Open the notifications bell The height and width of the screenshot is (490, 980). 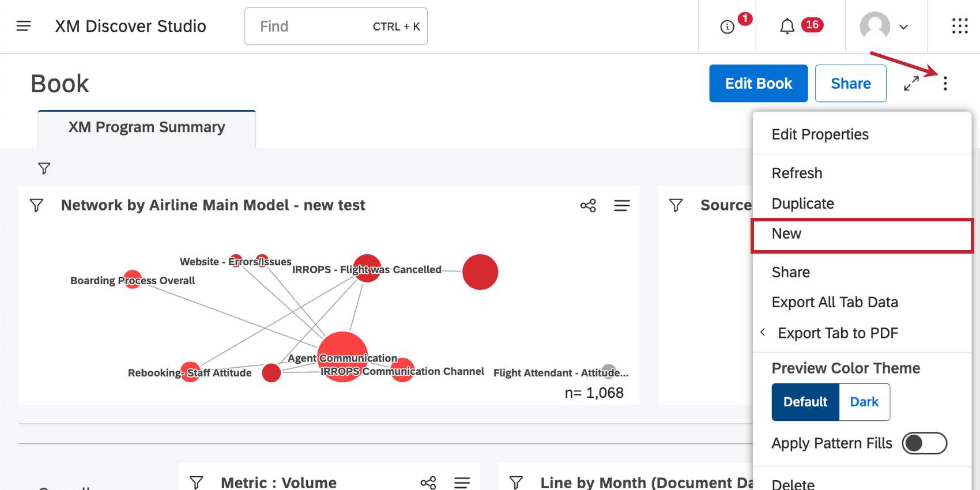point(787,27)
